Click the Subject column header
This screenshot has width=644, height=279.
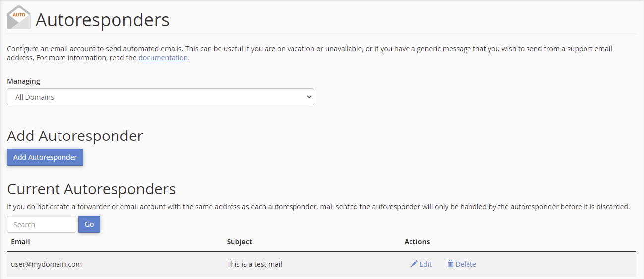pos(239,242)
